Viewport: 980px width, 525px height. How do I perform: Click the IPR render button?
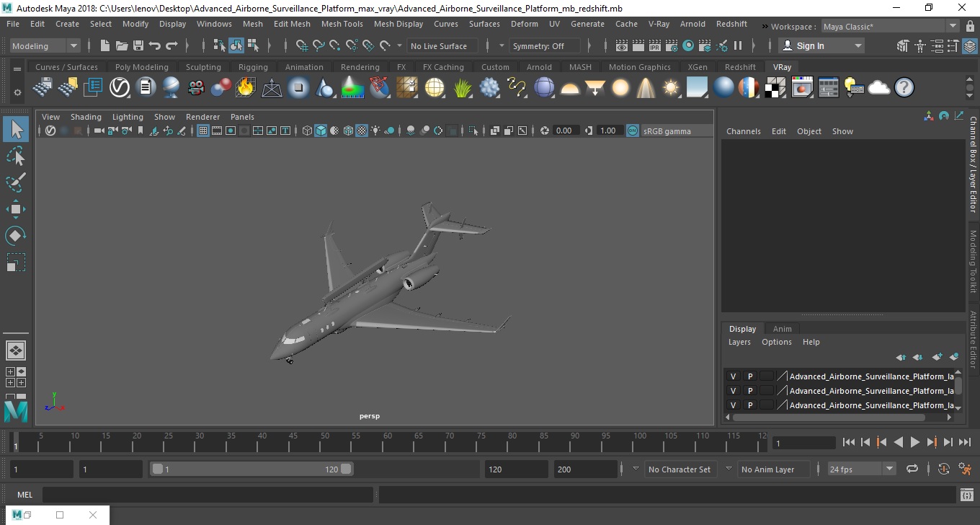pos(655,45)
